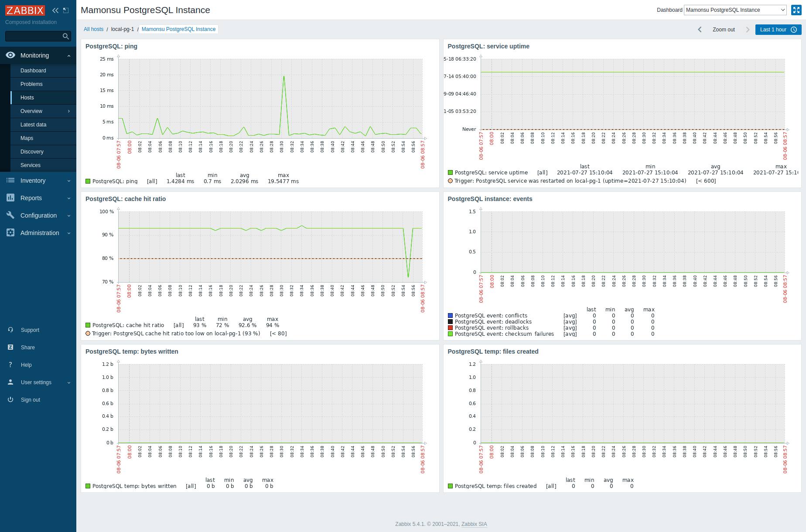Click the Share Z icon

tap(10, 347)
